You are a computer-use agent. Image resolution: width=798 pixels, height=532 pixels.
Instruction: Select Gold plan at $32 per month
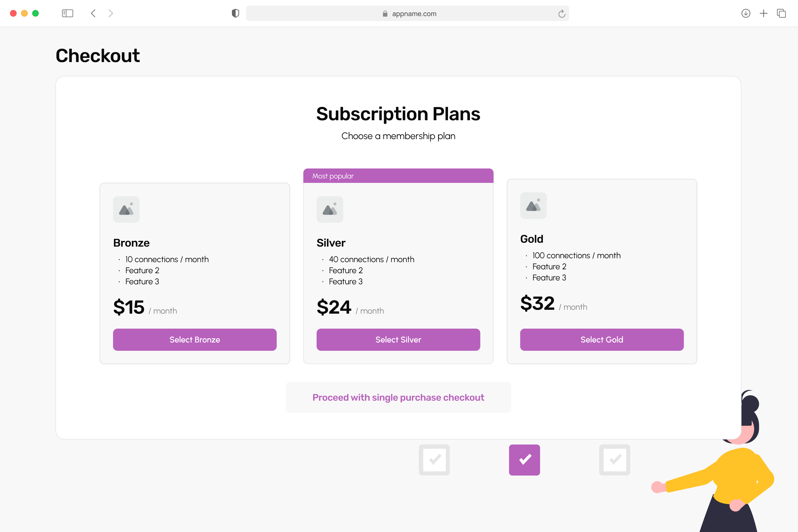(x=602, y=339)
